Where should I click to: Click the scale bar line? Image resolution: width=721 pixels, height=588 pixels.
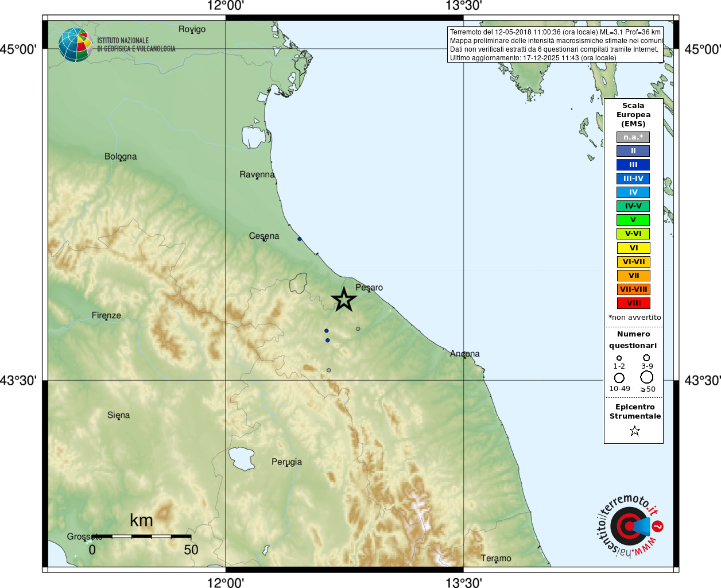pos(141,536)
